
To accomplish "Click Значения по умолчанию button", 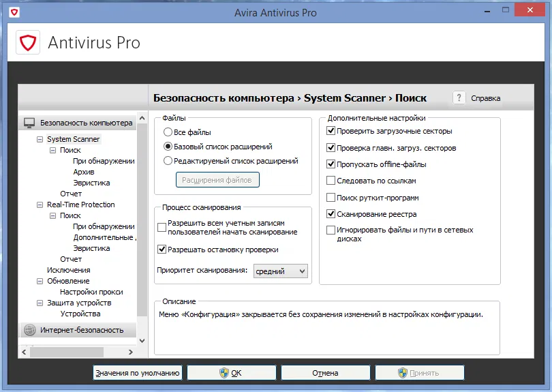I will point(138,373).
